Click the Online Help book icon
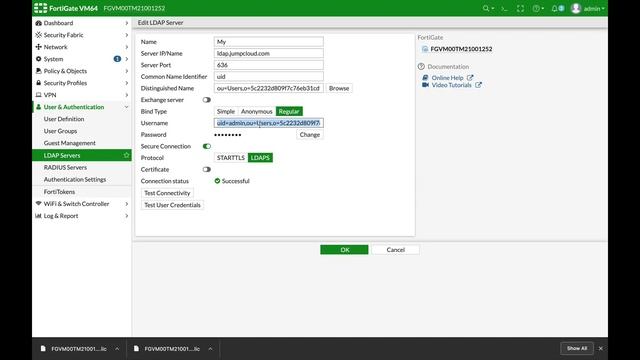The height and width of the screenshot is (360, 640). point(425,78)
